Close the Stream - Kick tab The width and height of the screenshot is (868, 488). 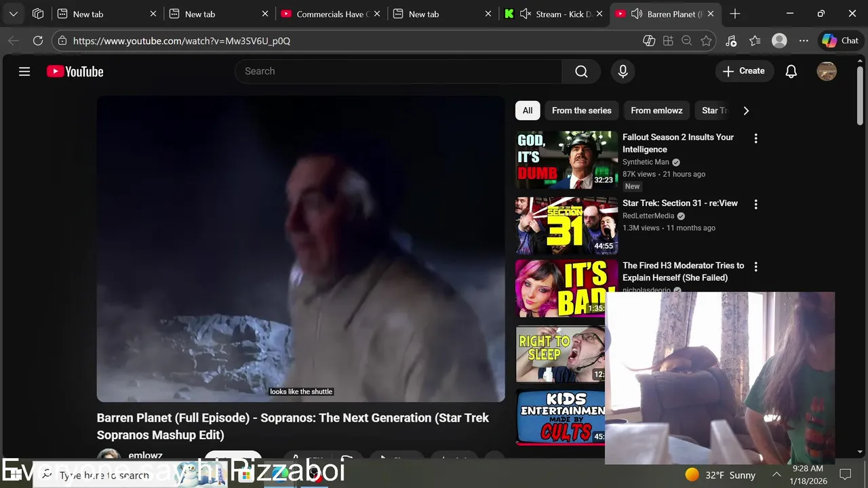click(599, 14)
